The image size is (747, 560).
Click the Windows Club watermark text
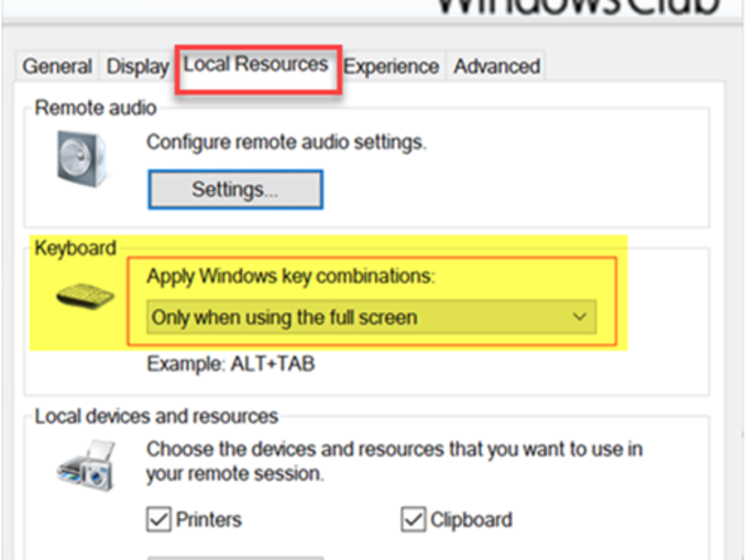[579, 6]
